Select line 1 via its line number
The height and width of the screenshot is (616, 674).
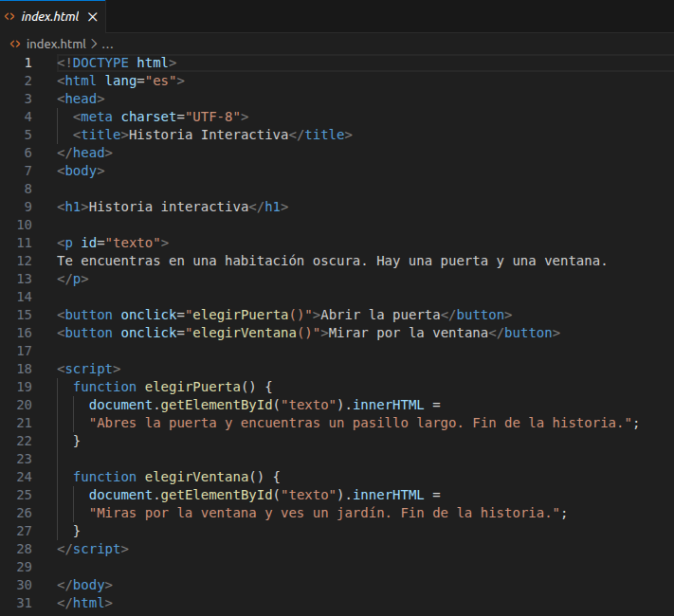click(x=27, y=63)
